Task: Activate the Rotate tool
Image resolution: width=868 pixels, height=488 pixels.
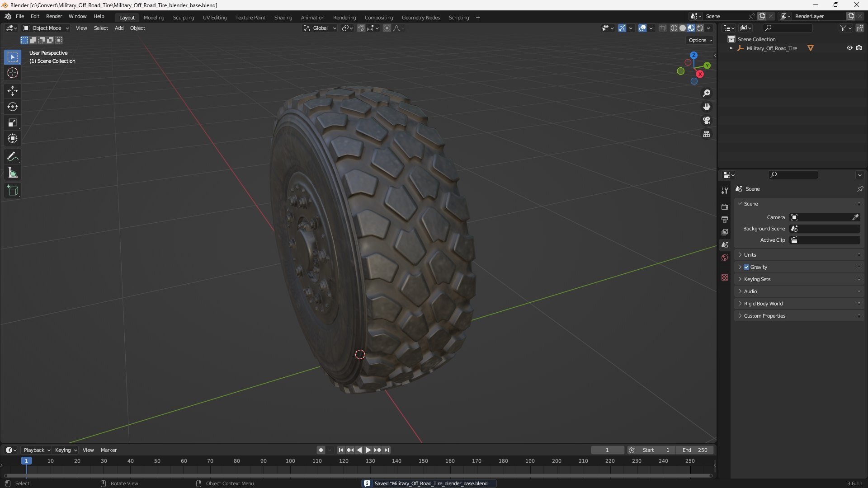Action: (13, 107)
